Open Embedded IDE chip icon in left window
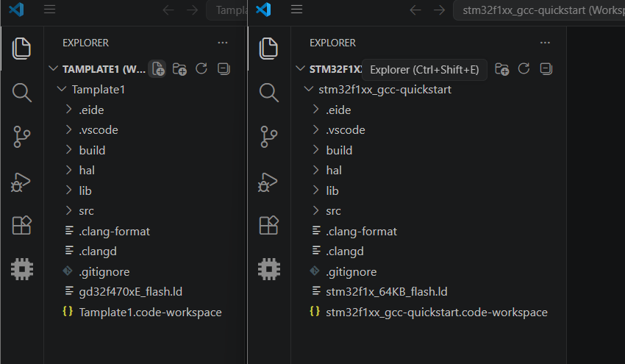 click(x=22, y=269)
